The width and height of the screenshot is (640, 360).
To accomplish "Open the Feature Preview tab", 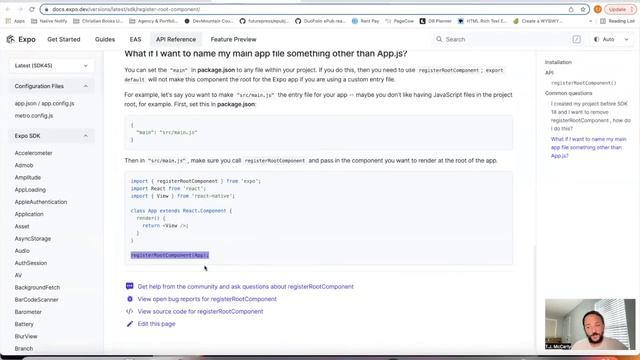I will (233, 39).
